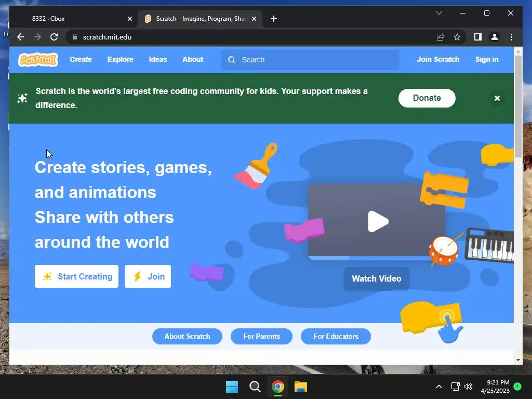Bookmark this page with the star
Image resolution: width=532 pixels, height=399 pixels.
pyautogui.click(x=457, y=37)
